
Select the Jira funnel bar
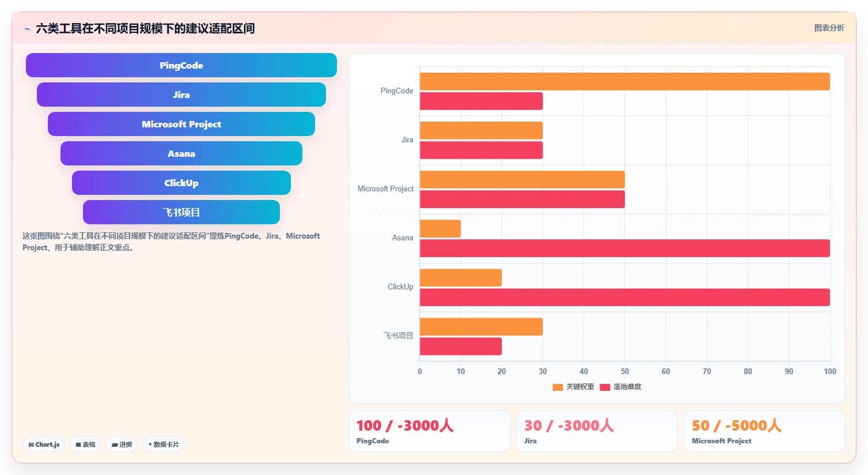181,95
